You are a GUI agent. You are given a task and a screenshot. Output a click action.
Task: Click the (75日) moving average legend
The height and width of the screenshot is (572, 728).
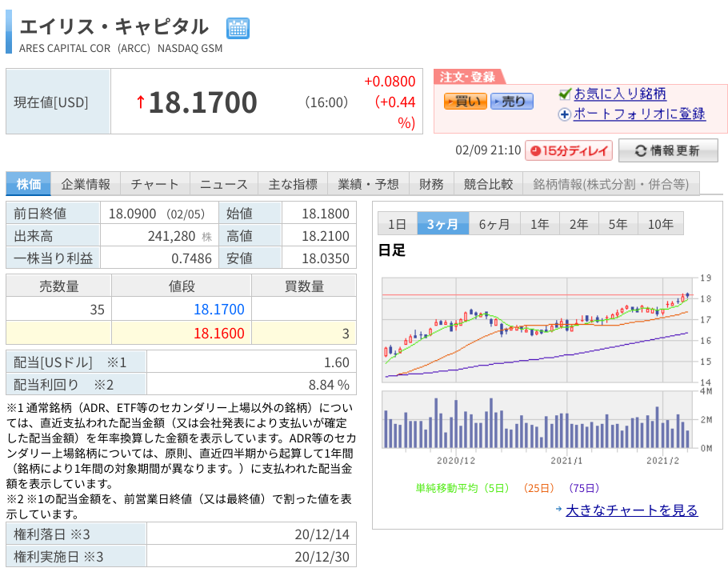click(584, 488)
